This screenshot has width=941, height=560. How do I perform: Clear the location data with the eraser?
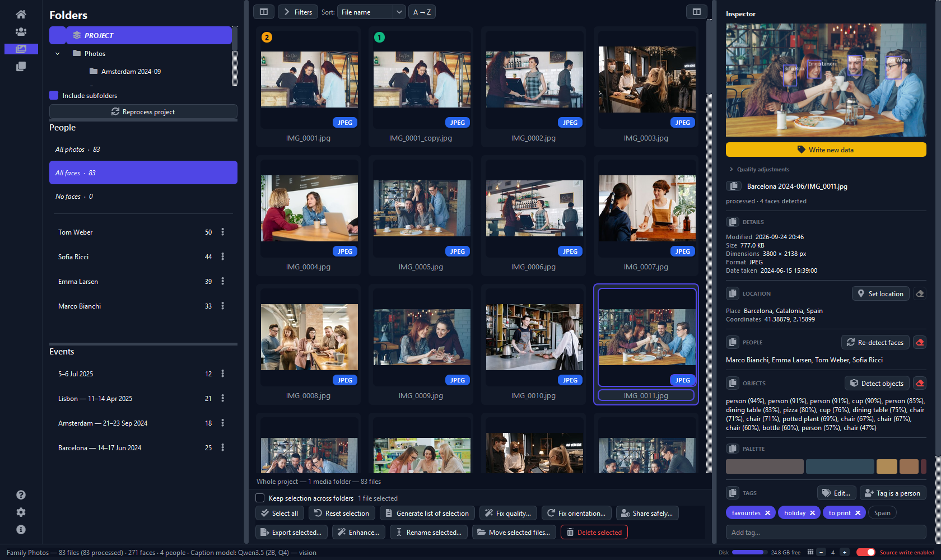(920, 293)
